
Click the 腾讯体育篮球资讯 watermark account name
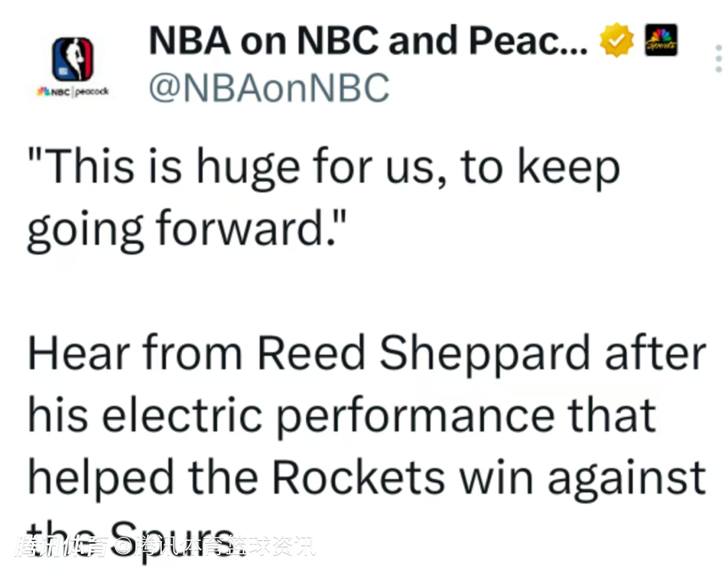click(226, 546)
